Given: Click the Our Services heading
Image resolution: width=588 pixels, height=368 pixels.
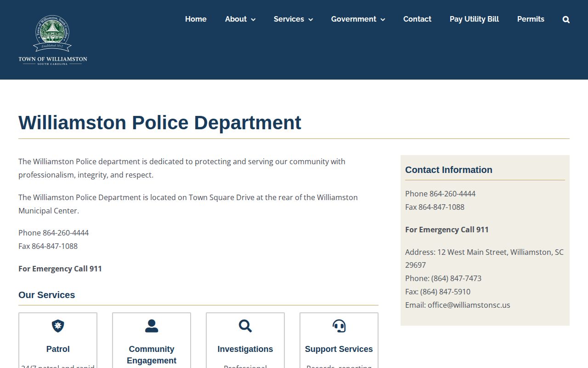Looking at the screenshot, I should tap(46, 295).
